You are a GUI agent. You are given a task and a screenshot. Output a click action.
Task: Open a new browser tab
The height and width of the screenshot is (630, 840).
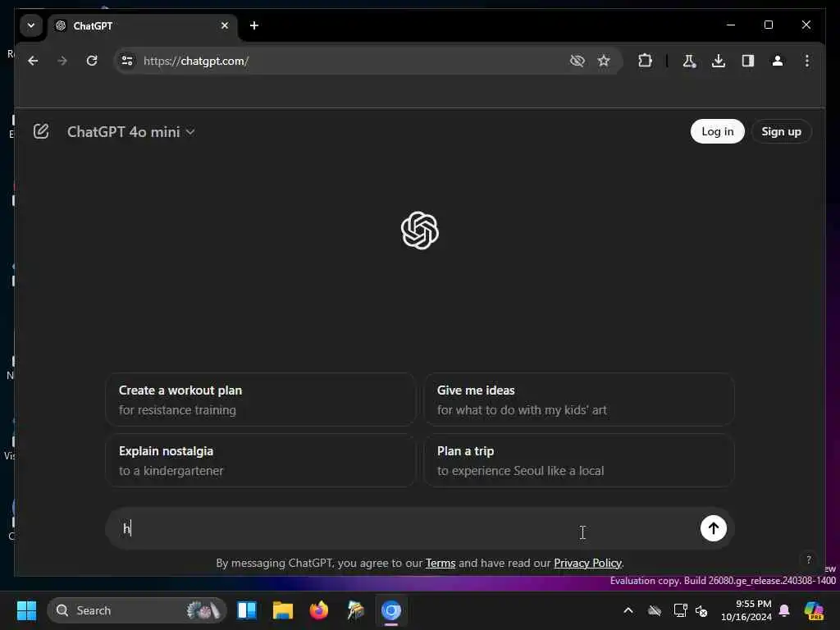[x=254, y=25]
